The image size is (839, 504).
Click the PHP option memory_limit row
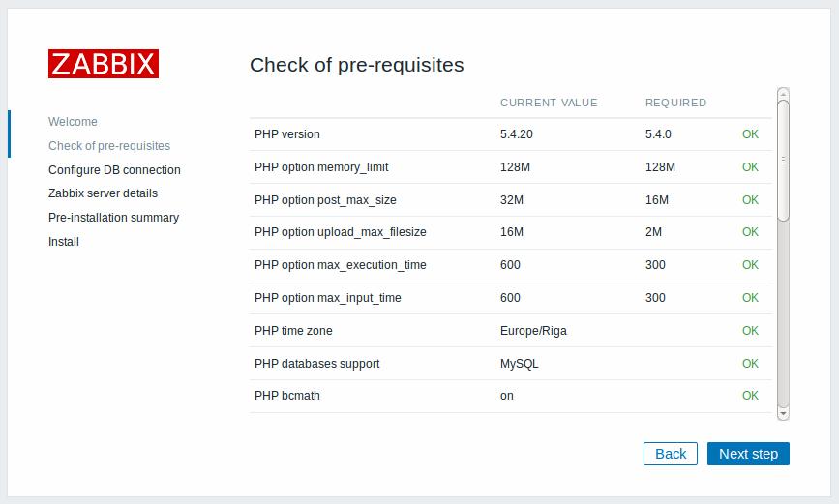(321, 167)
